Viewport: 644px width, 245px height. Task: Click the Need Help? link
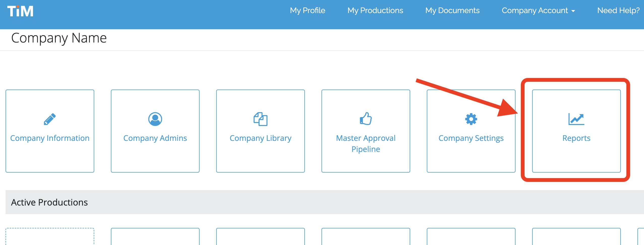[x=618, y=11]
